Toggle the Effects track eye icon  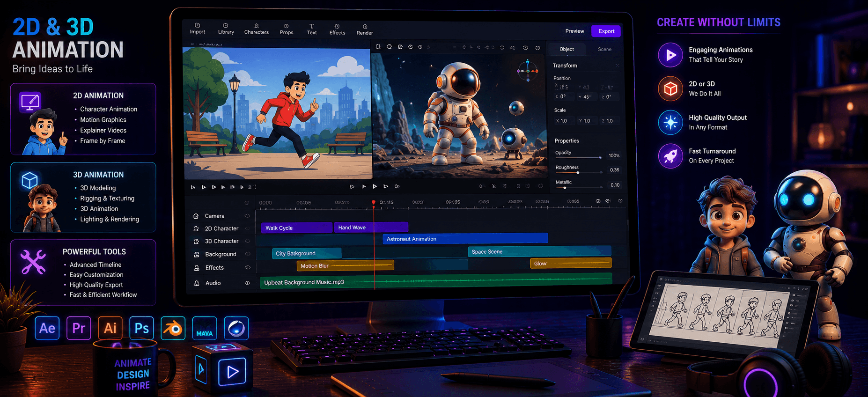pos(247,267)
